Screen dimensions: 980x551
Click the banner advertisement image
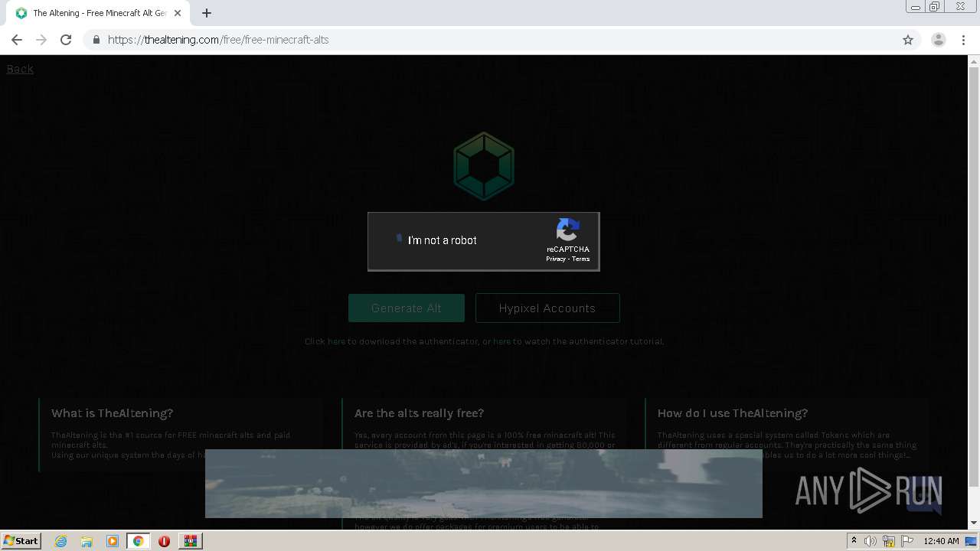tap(484, 484)
